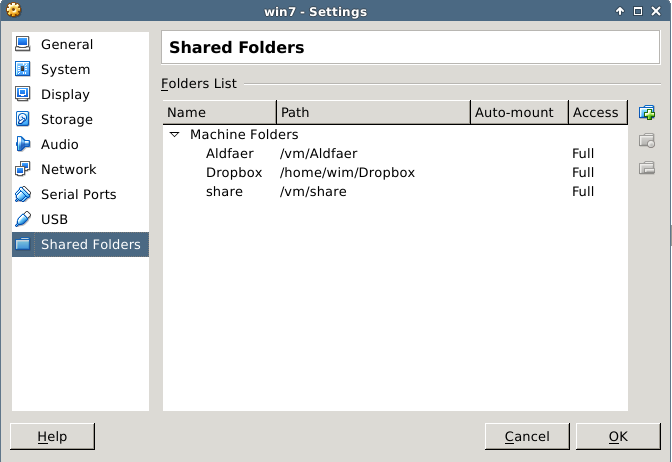This screenshot has height=462, width=672.
Task: Collapse the Machine Folders tree node
Action: click(x=174, y=134)
